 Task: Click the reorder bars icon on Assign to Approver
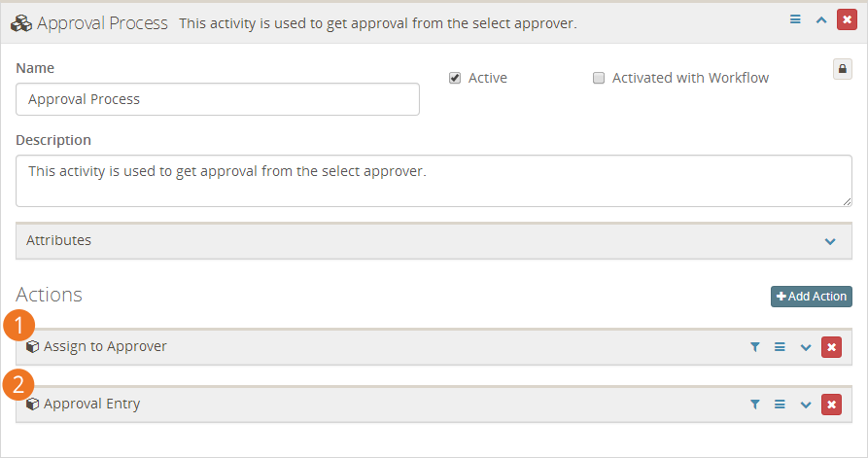[780, 347]
